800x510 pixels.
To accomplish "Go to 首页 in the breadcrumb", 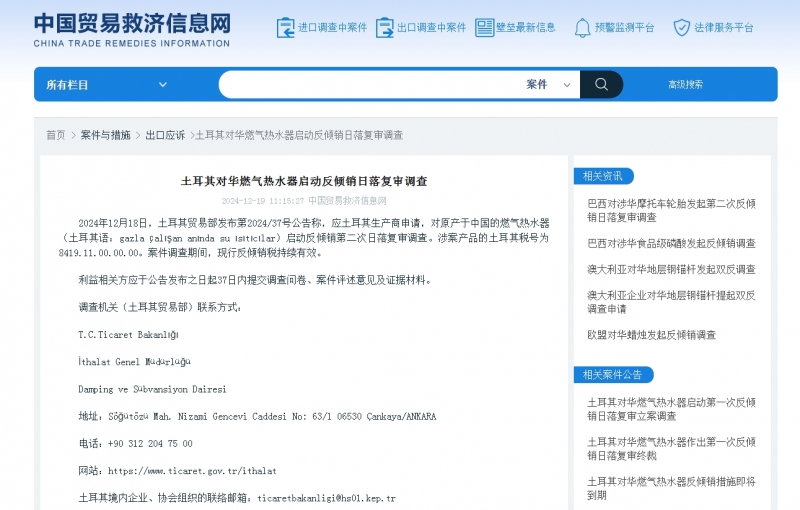I will tap(55, 135).
